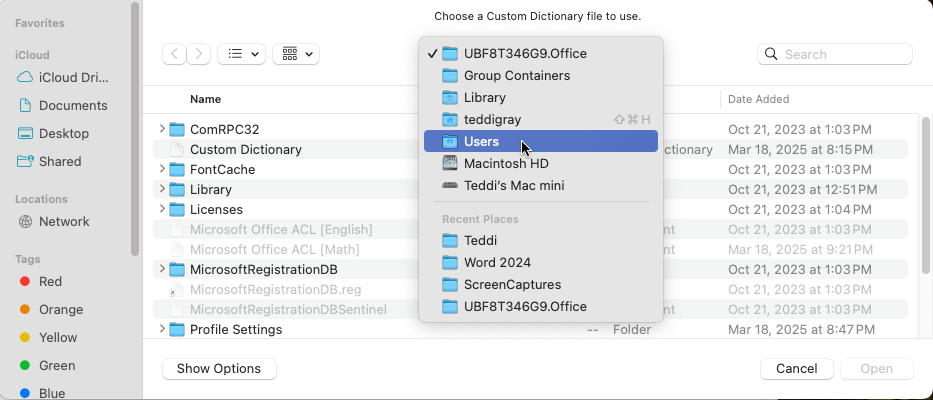
Task: Click the Show Options button
Action: [x=219, y=369]
